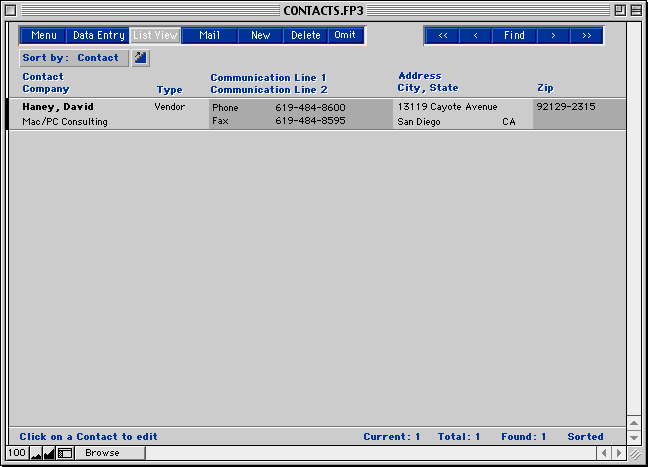
Task: Open the Menu button
Action: 43,36
